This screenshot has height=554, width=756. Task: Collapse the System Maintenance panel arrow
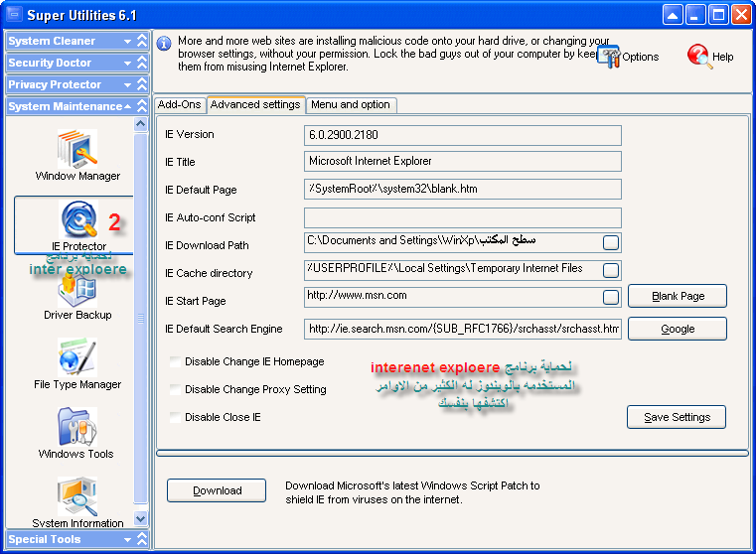[127, 106]
